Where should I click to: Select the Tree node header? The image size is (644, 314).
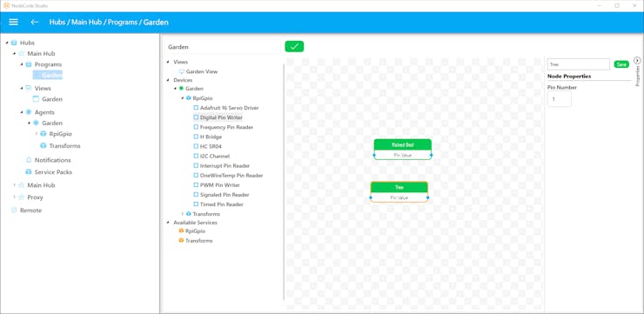pos(399,187)
